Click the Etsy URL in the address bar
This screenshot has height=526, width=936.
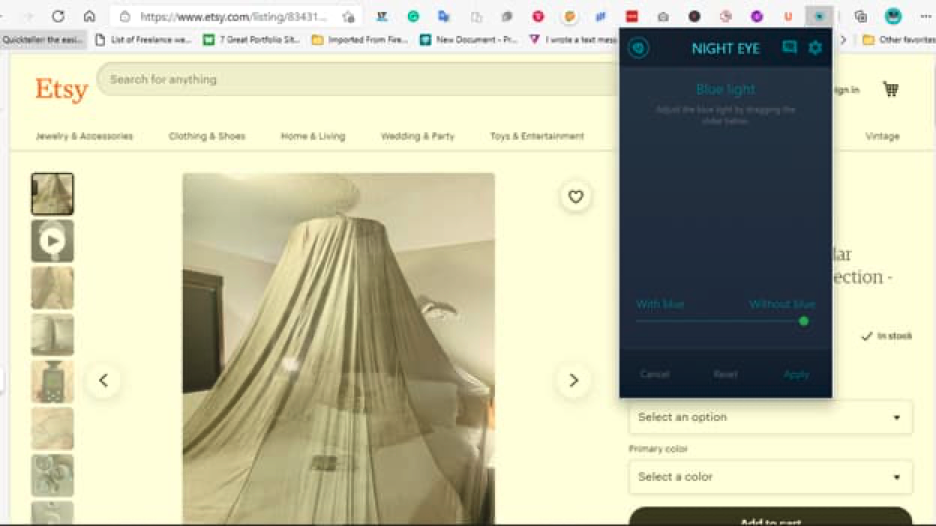[x=233, y=17]
